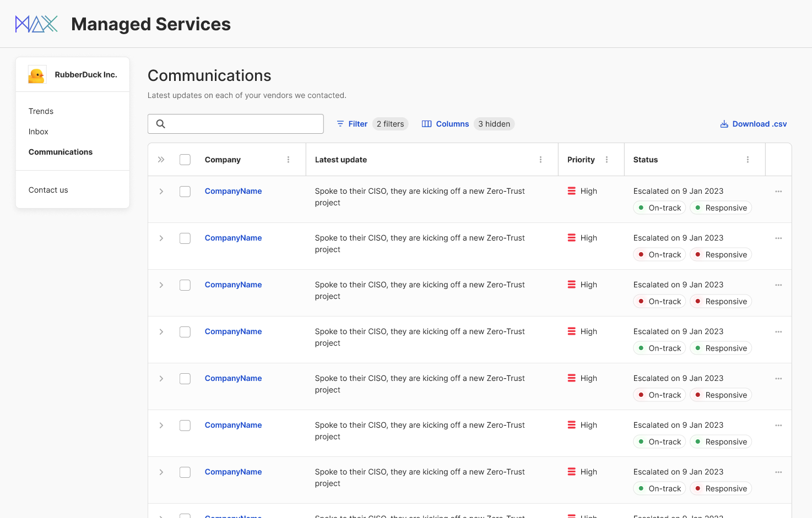Click the double-chevron to expand all rows

coord(161,159)
